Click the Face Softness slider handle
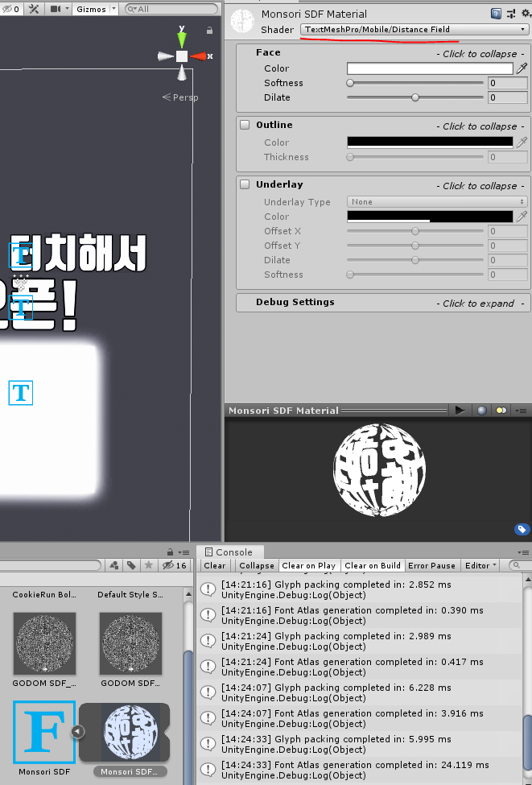The width and height of the screenshot is (532, 785). (x=350, y=83)
